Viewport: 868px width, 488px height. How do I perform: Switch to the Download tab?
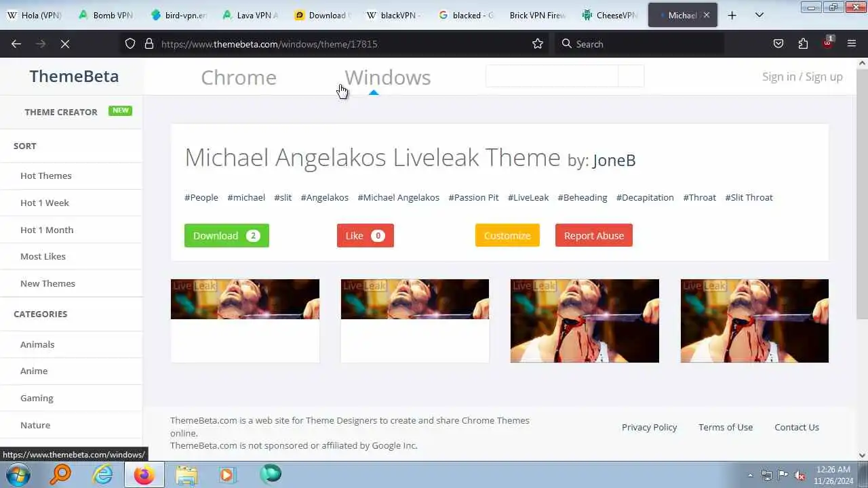tap(323, 15)
